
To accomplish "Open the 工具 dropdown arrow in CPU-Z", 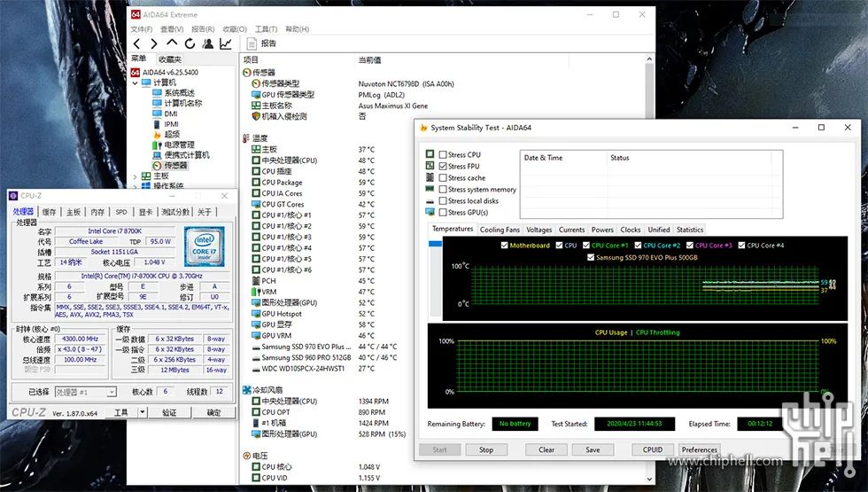I will click(143, 412).
